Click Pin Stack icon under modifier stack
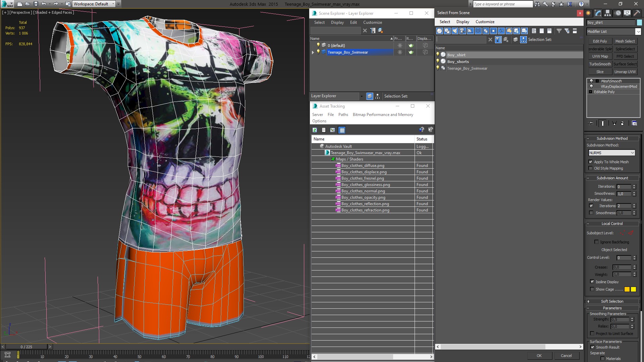 point(591,123)
